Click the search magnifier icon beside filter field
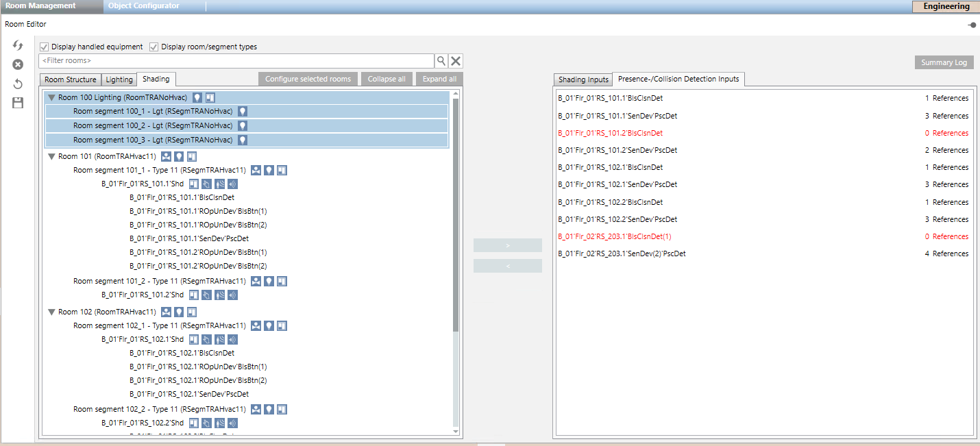 (x=442, y=61)
